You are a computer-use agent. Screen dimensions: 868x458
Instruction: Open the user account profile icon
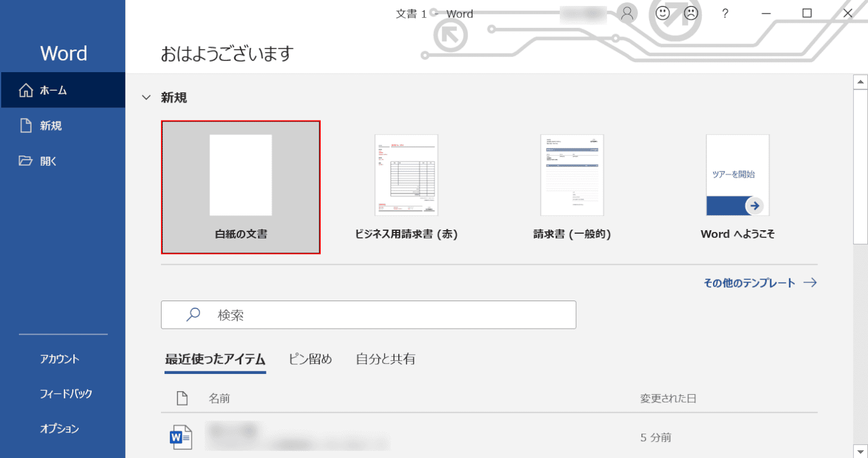[627, 13]
